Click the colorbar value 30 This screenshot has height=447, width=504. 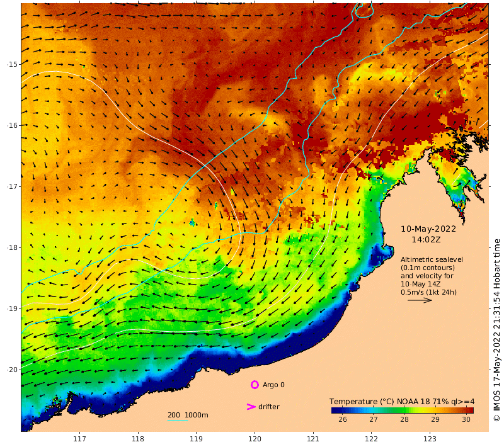click(466, 419)
